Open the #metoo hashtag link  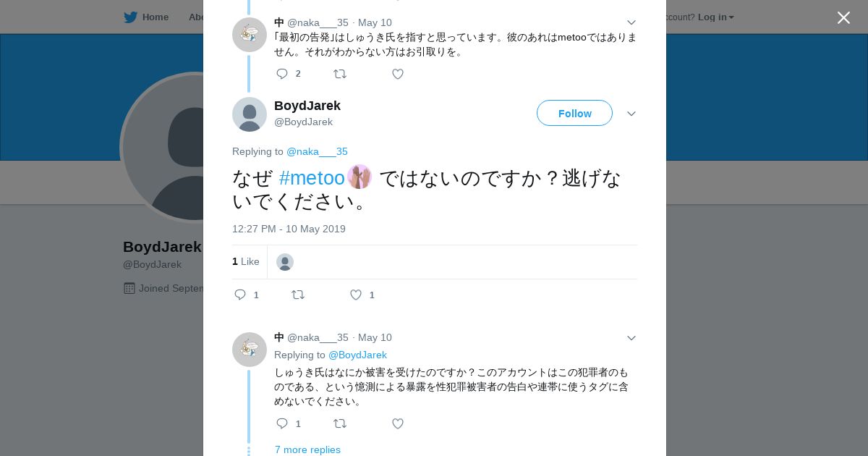point(312,178)
